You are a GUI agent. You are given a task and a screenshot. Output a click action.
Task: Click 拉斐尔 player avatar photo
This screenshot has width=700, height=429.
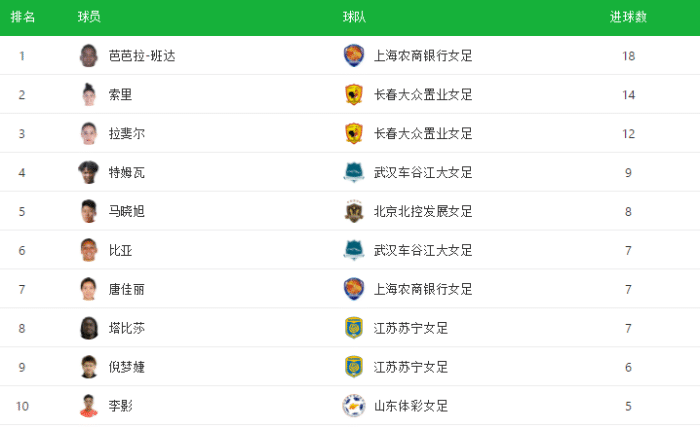(x=89, y=133)
